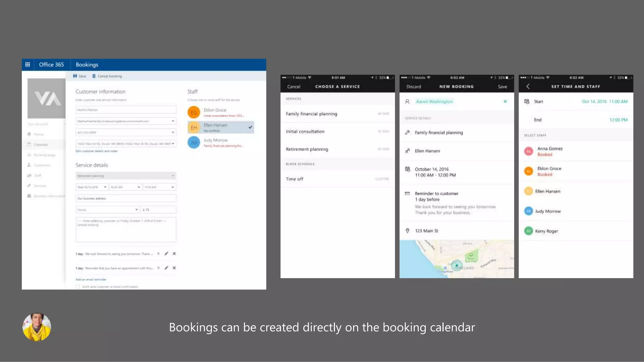This screenshot has width=644, height=362.
Task: Expand the customer phone number dropdown
Action: coord(173,132)
